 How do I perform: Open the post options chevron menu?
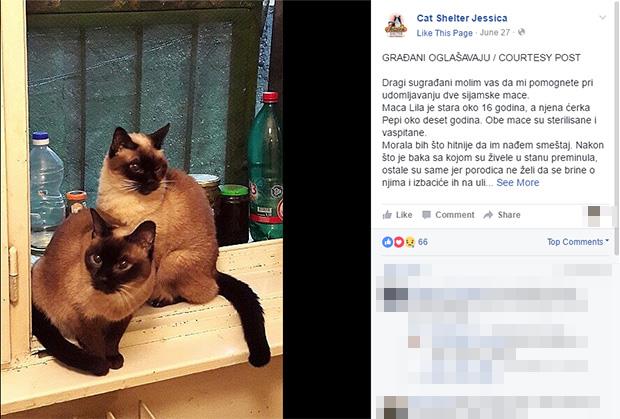pos(602,18)
